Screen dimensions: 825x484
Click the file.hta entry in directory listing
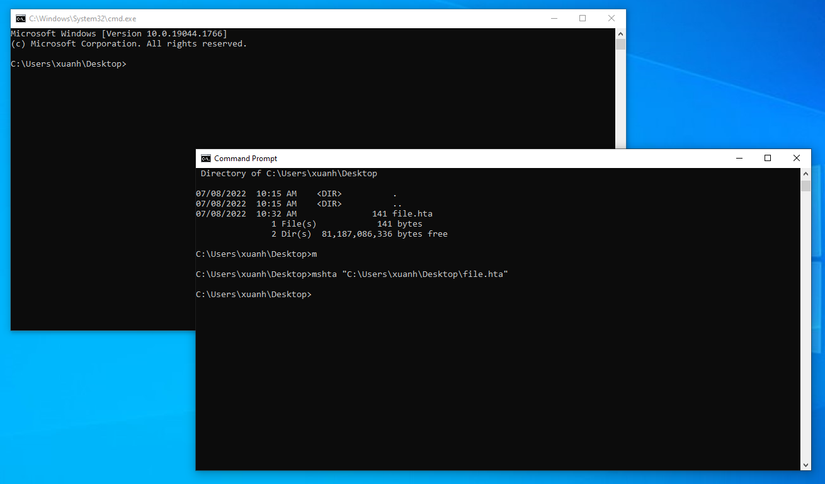412,214
